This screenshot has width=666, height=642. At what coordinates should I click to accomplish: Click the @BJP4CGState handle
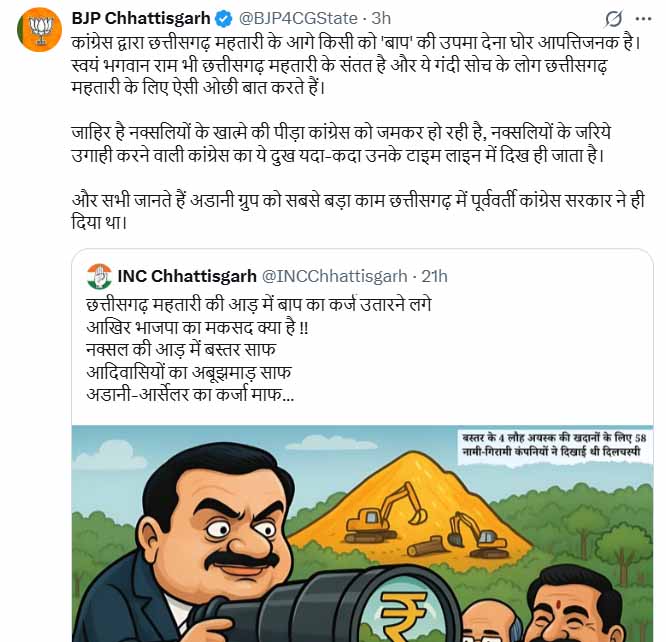(x=298, y=18)
